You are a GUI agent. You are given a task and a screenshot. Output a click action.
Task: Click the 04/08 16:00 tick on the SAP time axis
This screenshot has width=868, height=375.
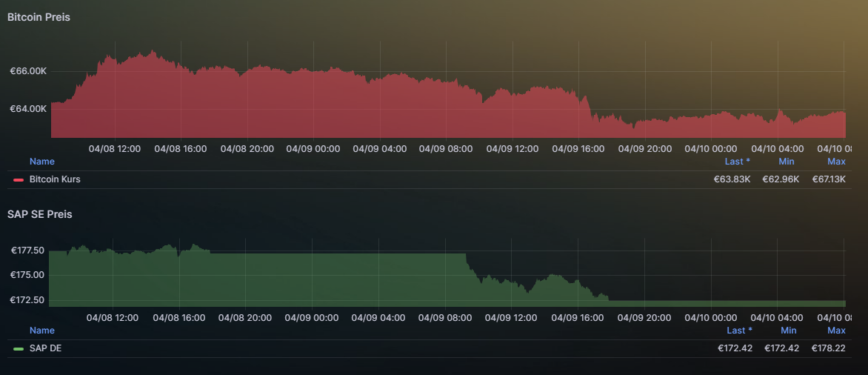[178, 318]
